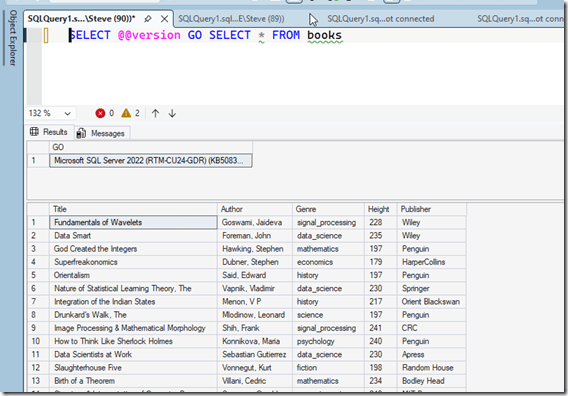The height and width of the screenshot is (396, 568).
Task: Select author Vonnegut, Kurt
Action: pos(255,368)
